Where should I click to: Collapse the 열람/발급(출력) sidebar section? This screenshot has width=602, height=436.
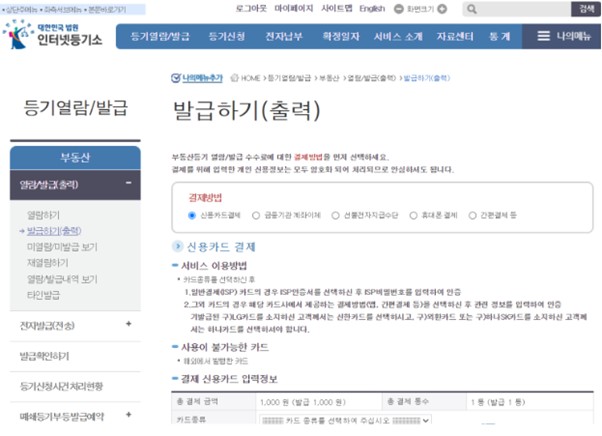point(129,184)
